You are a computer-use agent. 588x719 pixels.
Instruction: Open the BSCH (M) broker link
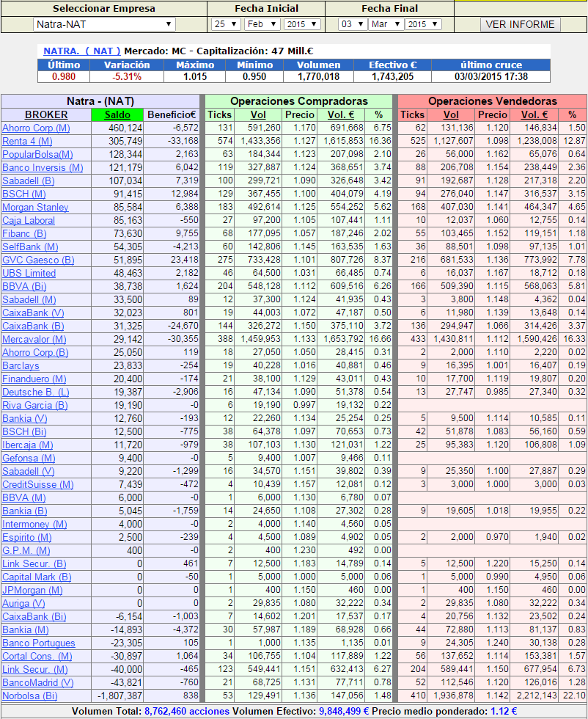point(24,194)
